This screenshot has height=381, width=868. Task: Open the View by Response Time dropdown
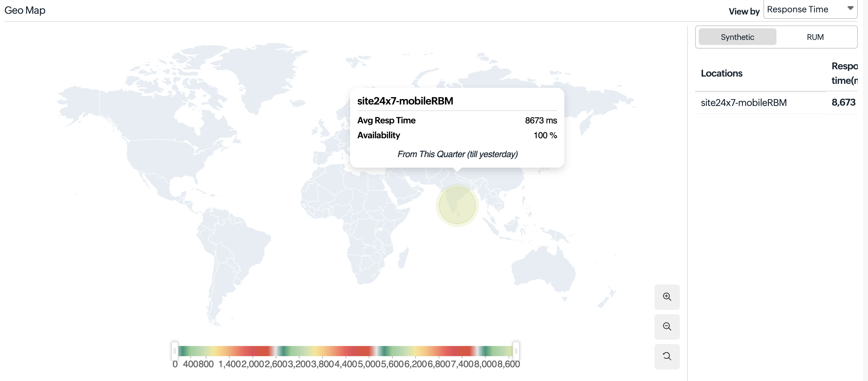(x=810, y=9)
